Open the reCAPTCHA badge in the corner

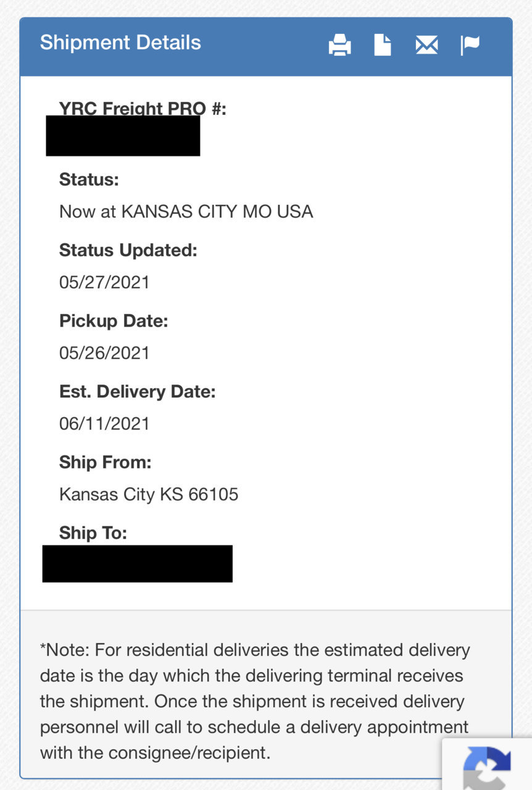coord(487,764)
